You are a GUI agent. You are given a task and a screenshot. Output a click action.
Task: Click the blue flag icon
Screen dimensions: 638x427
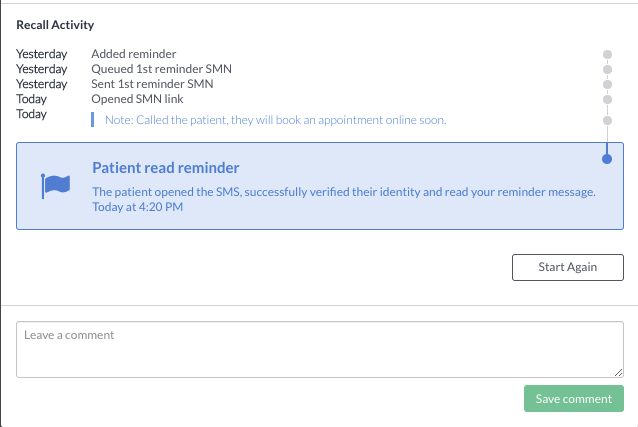55,186
